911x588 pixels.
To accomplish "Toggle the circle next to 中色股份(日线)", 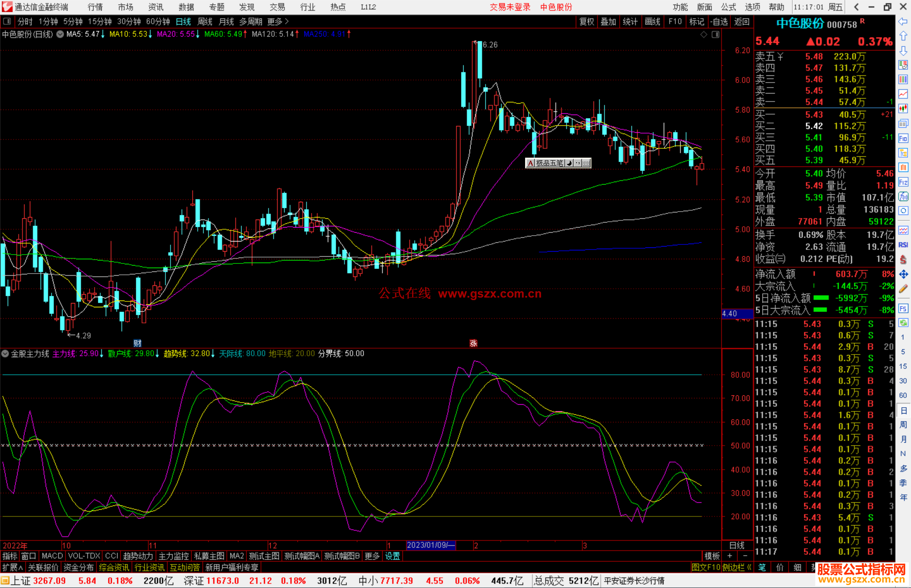I will point(60,34).
